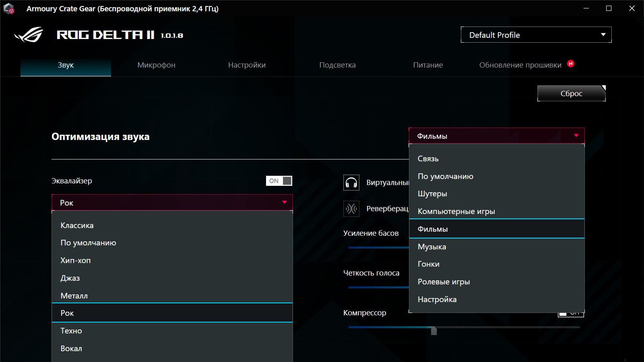Select the Гонки optimization preset
The height and width of the screenshot is (362, 644).
pyautogui.click(x=497, y=264)
